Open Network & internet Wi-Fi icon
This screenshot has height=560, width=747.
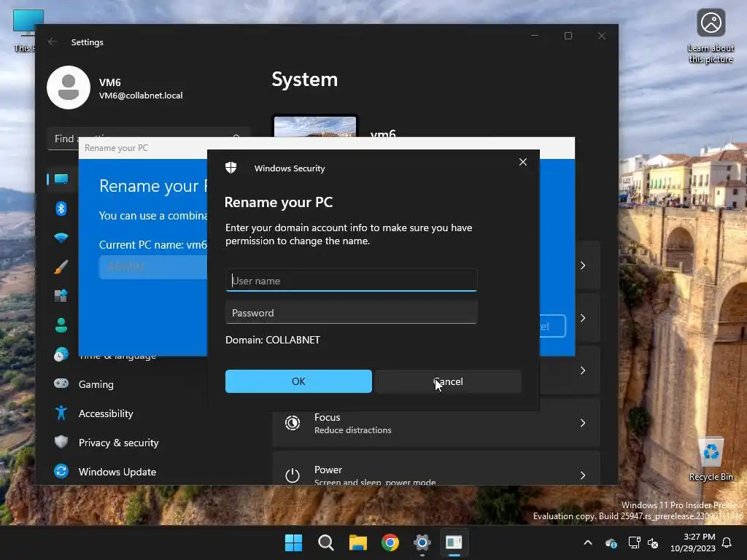[61, 238]
